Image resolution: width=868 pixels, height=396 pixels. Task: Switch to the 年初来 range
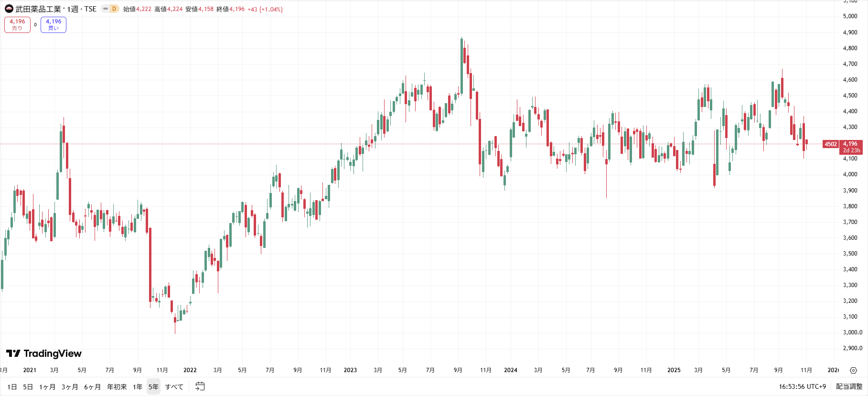[x=117, y=387]
